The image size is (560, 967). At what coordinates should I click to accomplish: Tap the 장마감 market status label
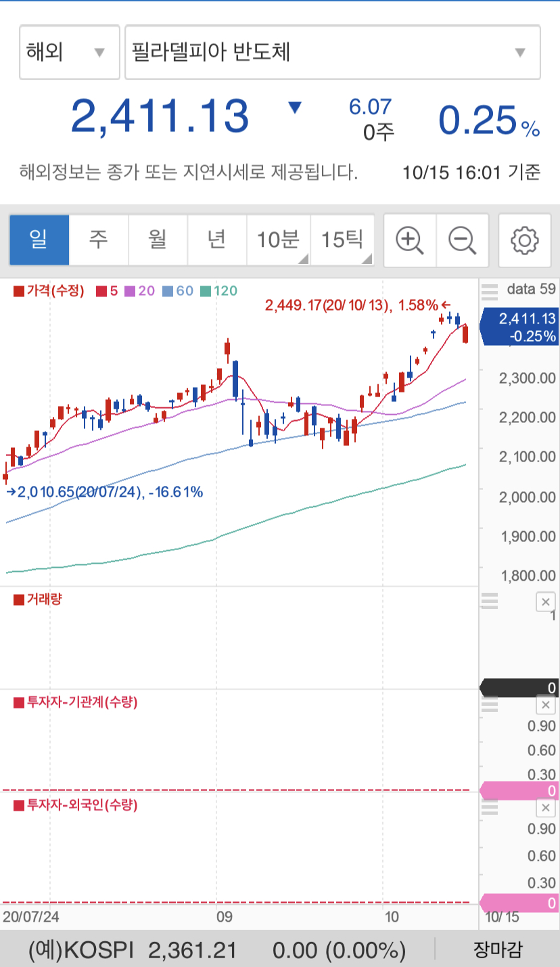click(497, 949)
